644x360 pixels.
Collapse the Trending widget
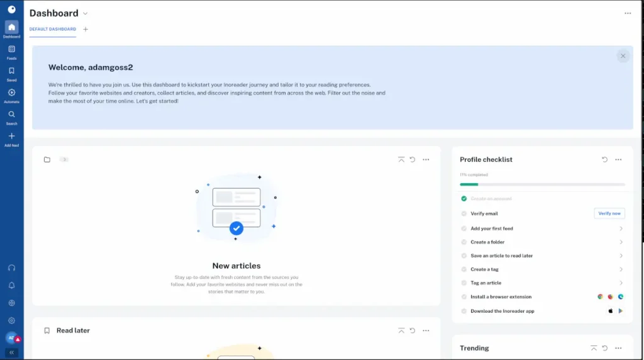[594, 348]
